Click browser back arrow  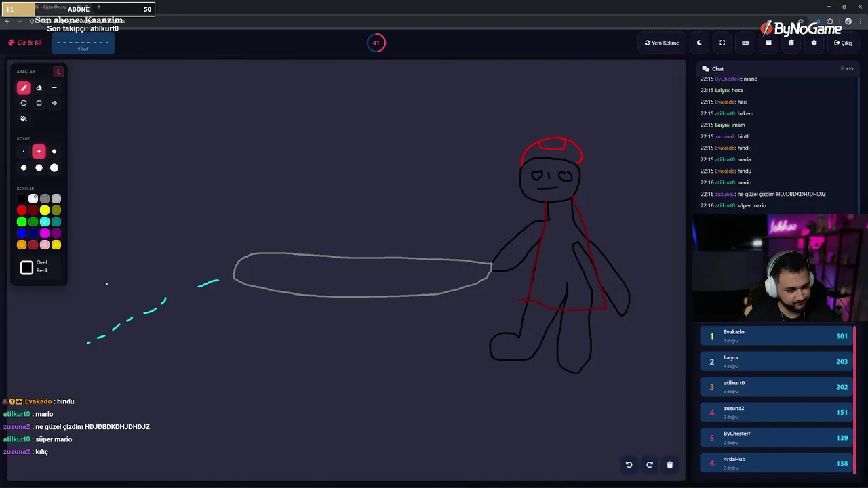coord(7,21)
